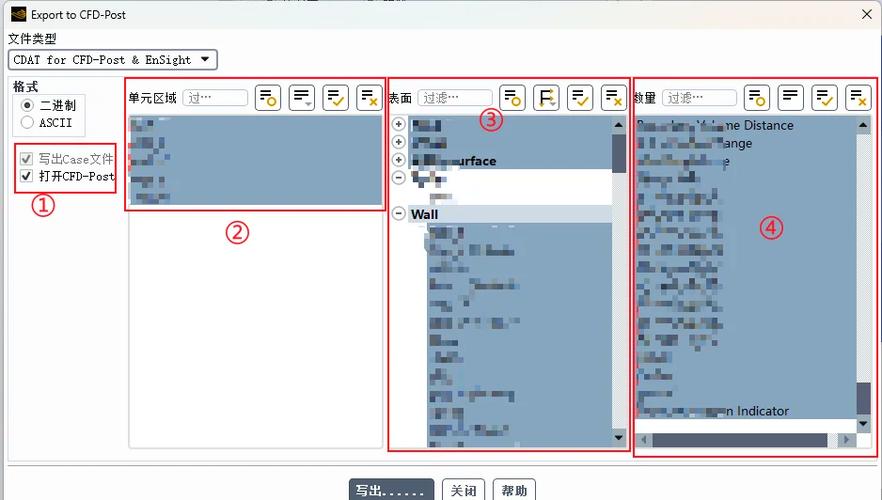Open list options icon in 单元区域 panel
882x500 pixels.
coord(302,98)
